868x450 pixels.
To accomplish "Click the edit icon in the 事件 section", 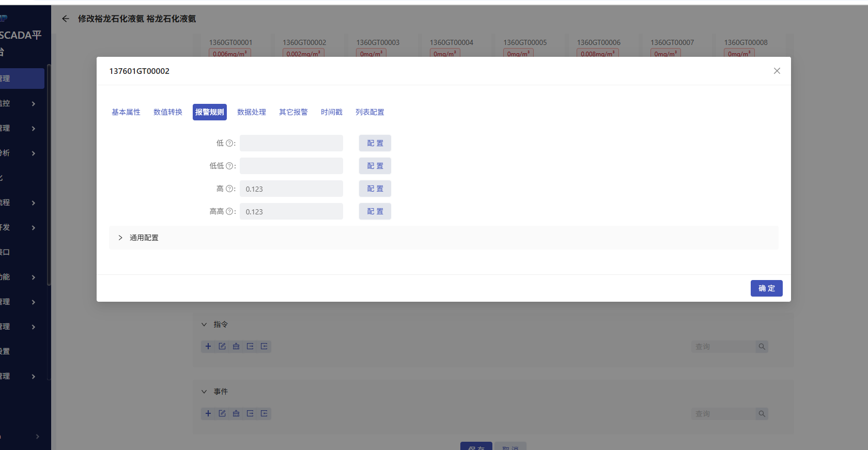I will [222, 413].
